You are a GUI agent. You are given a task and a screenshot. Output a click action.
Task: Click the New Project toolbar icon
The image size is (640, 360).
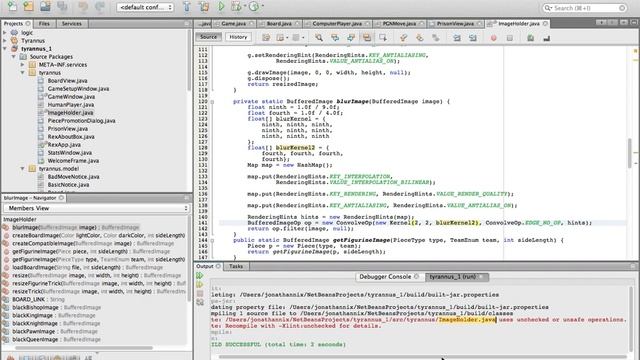pyautogui.click(x=28, y=6)
